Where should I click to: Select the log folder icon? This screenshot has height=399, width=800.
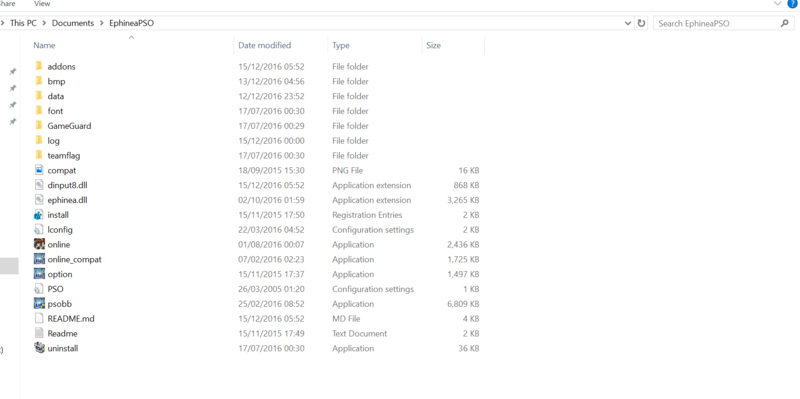39,140
